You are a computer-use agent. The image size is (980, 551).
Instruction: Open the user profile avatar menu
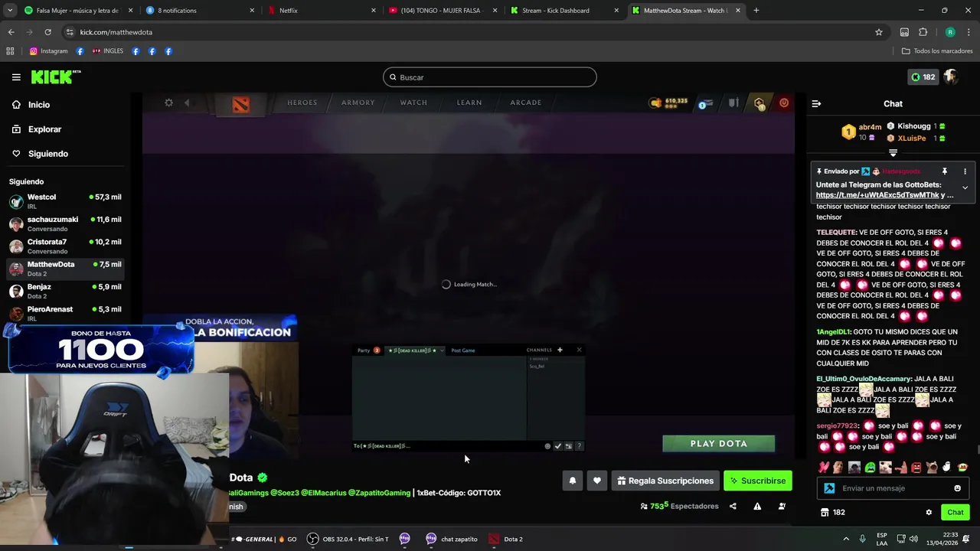pyautogui.click(x=951, y=77)
